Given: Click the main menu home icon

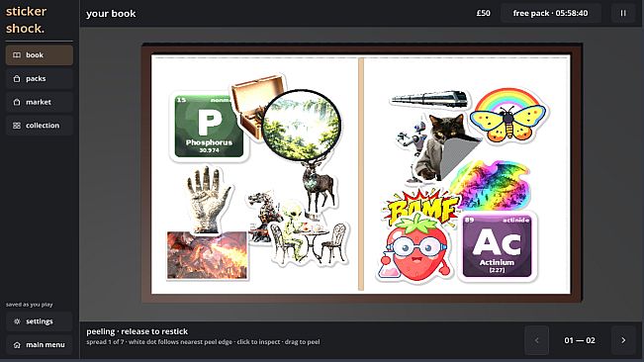Looking at the screenshot, I should 17,345.
